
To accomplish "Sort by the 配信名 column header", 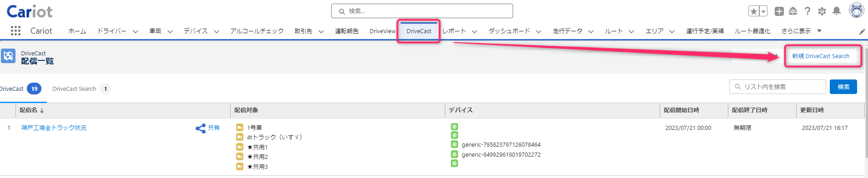I will 29,110.
